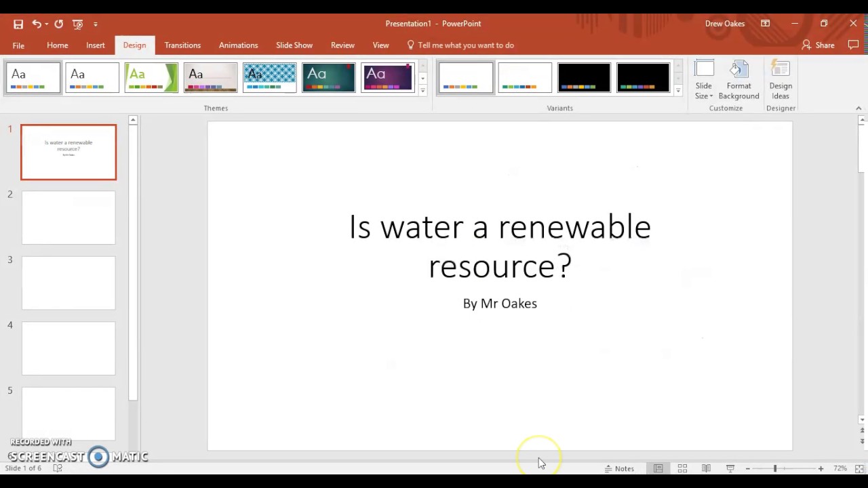Click the zoom slider handle
868x488 pixels.
(x=774, y=468)
